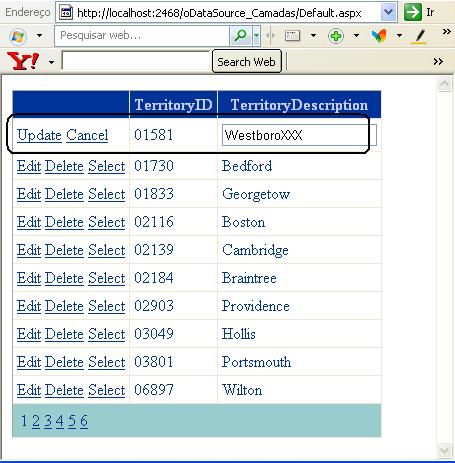Viewport: 455px width, 463px height.
Task: Click the Yahoo! logo icon
Action: pyautogui.click(x=23, y=61)
